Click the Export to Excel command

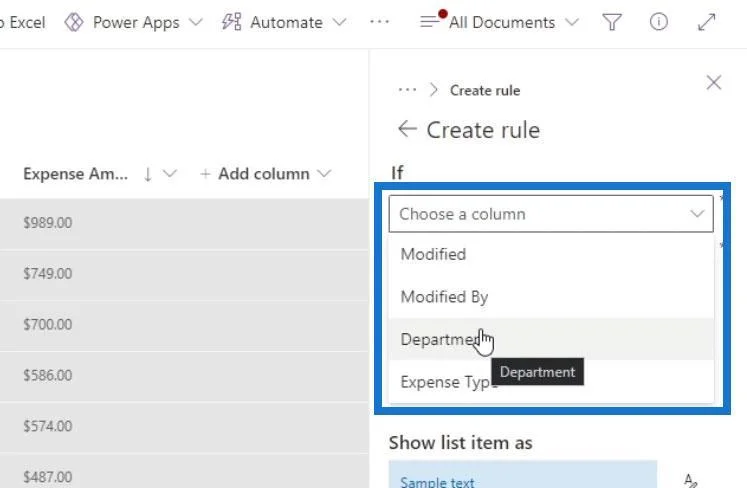click(22, 22)
